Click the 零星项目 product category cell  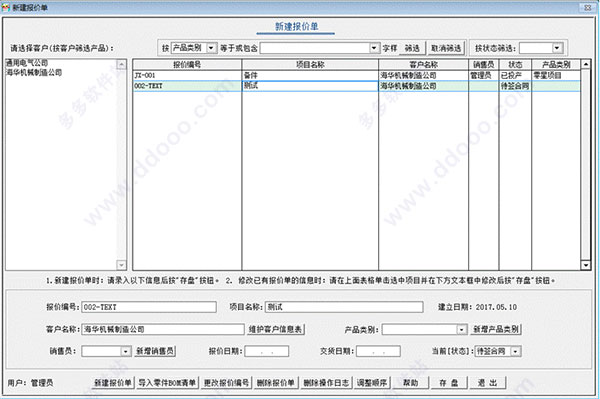pyautogui.click(x=556, y=75)
